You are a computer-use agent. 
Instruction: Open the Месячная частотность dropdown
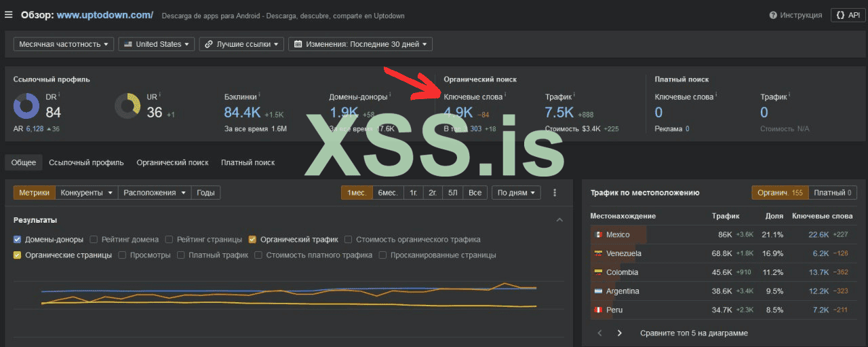(x=64, y=44)
